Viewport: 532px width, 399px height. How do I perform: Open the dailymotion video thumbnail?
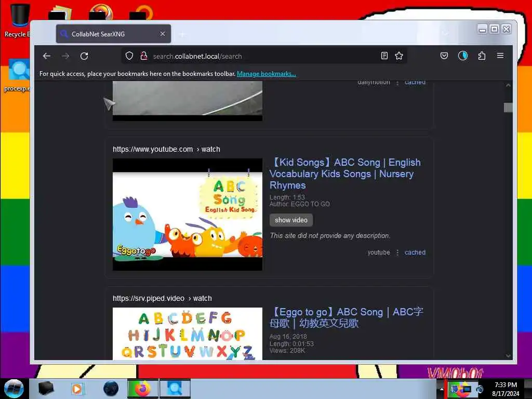coord(187,101)
